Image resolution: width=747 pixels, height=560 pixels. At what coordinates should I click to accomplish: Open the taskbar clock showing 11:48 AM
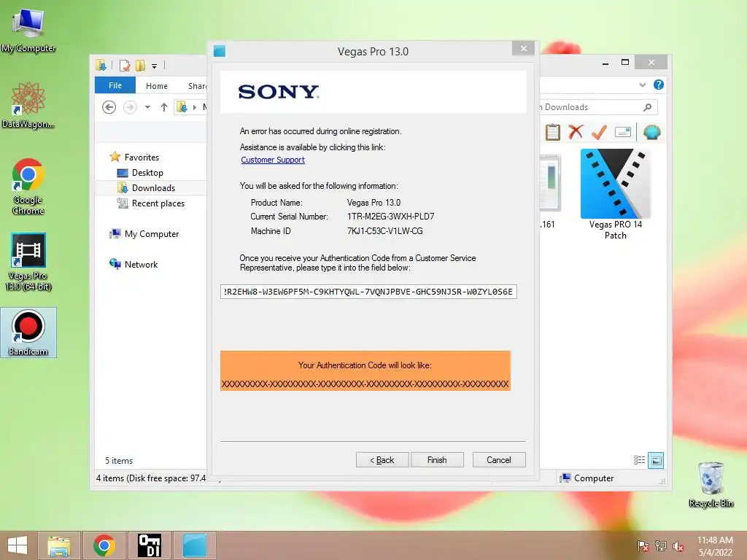click(715, 546)
